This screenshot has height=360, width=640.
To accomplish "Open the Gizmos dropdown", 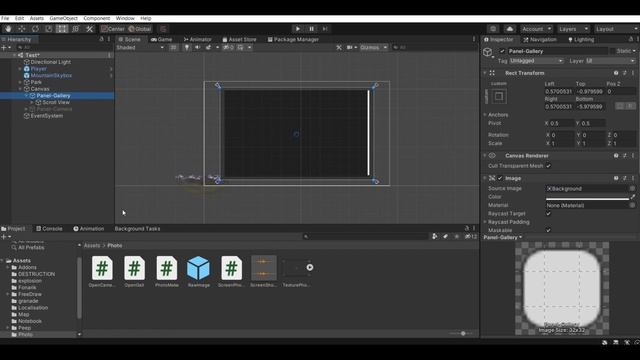I will [373, 47].
